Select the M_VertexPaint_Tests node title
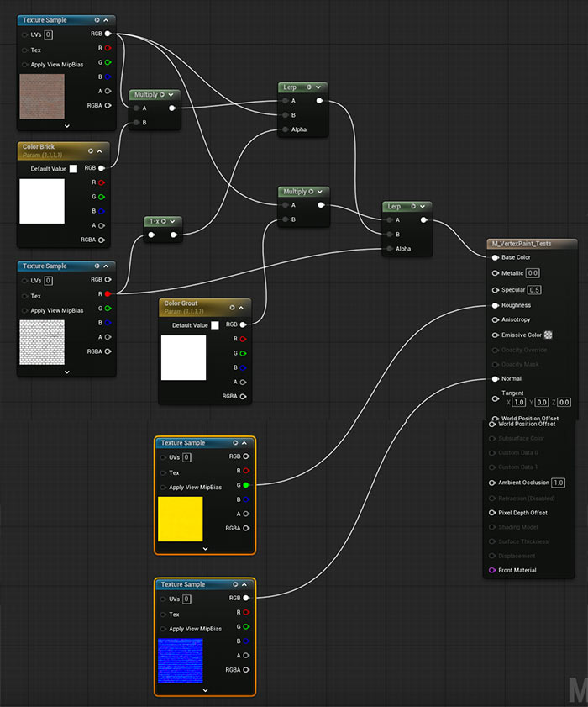 [521, 244]
